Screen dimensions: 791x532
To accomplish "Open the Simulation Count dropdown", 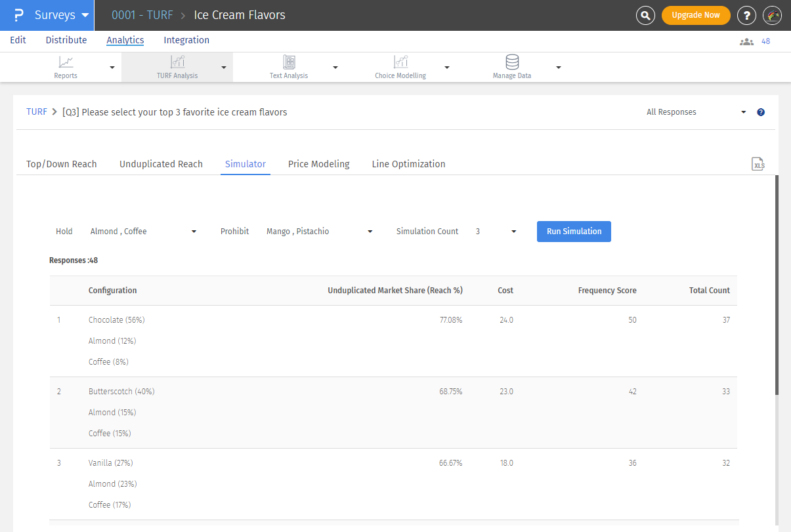I will tap(496, 232).
